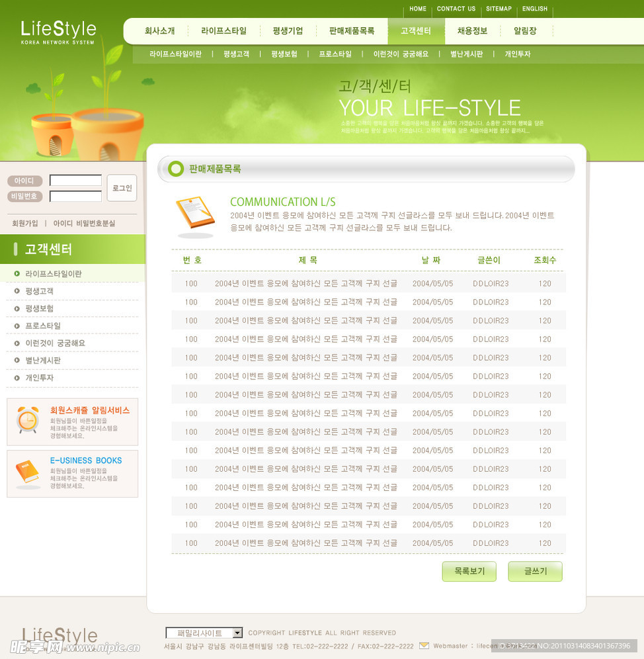The height and width of the screenshot is (659, 644).
Task: Click the ENGLISH language link
Action: point(534,9)
